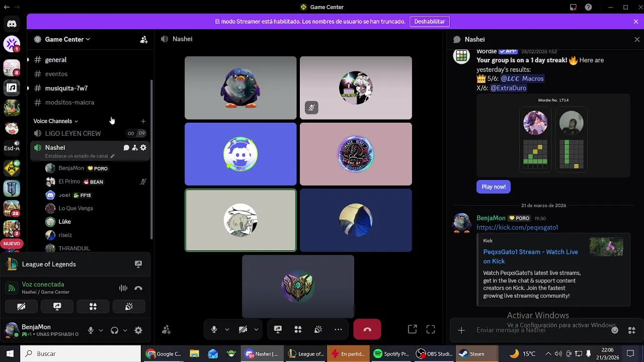
Task: Open chat icon on Nashei voice channel
Action: click(126, 148)
